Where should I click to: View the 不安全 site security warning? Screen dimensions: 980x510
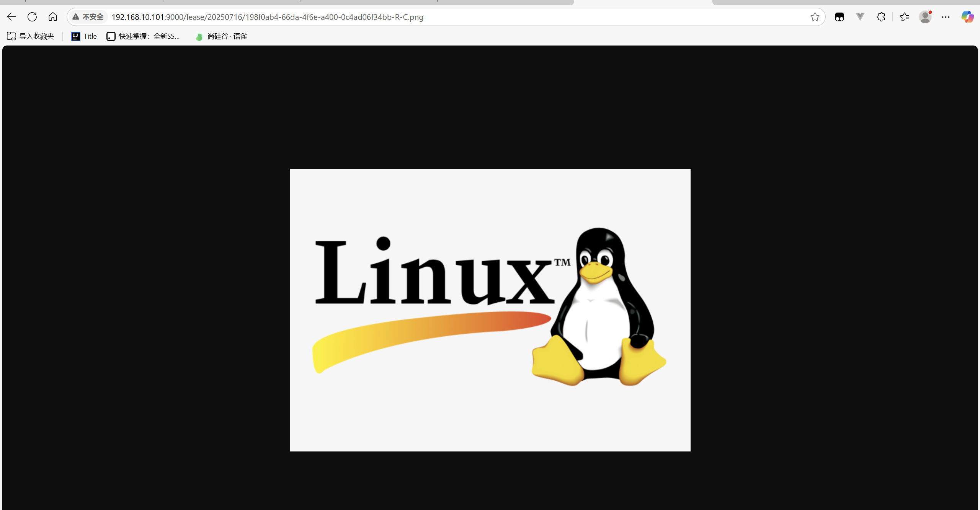(x=88, y=17)
